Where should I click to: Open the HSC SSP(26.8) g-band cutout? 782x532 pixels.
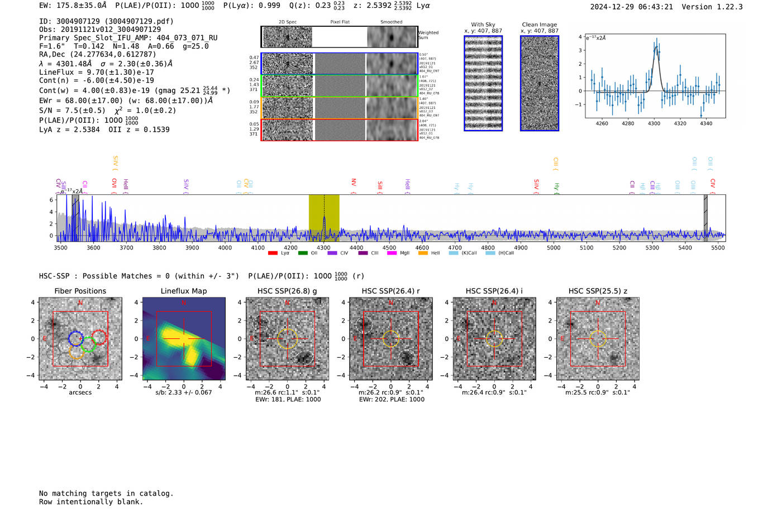[287, 339]
